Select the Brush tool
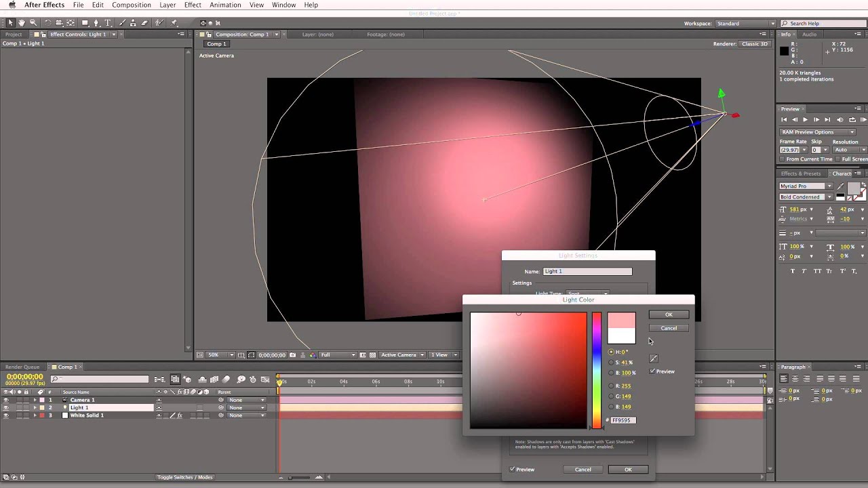Screen dimensions: 868x488 (x=122, y=23)
